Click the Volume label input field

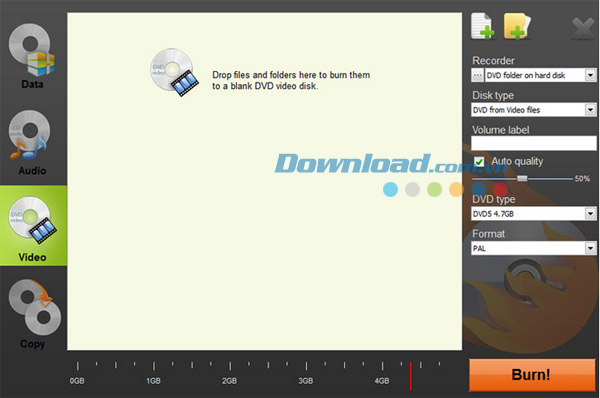point(533,144)
